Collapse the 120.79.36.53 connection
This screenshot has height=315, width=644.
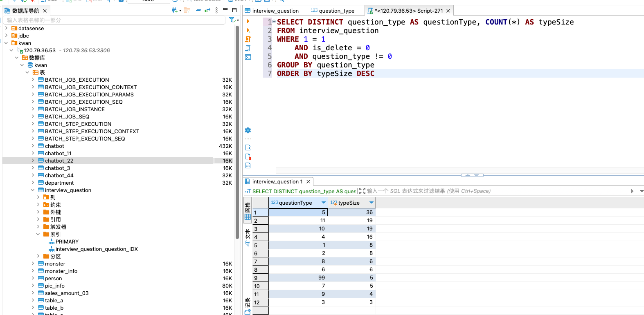point(11,50)
